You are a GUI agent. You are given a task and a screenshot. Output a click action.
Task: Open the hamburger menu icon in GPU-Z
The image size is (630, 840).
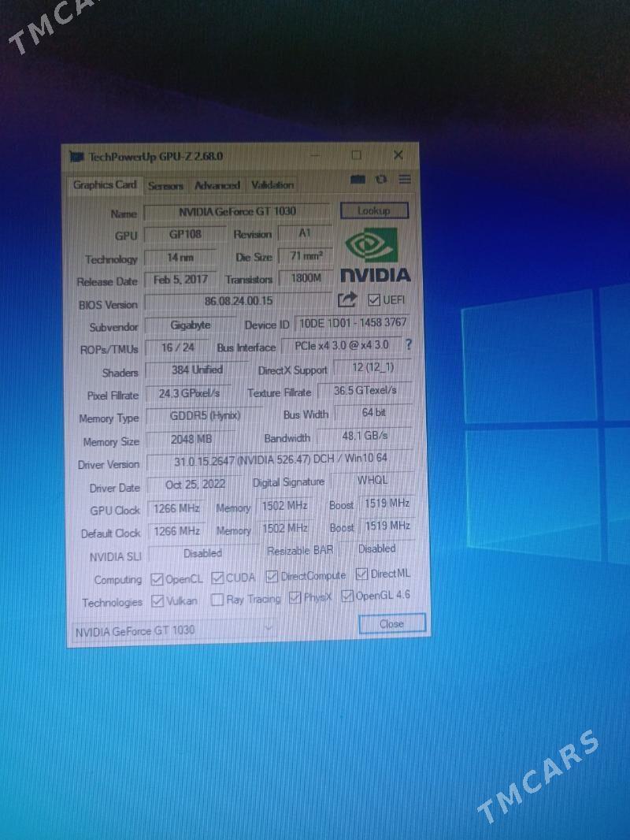click(x=405, y=180)
